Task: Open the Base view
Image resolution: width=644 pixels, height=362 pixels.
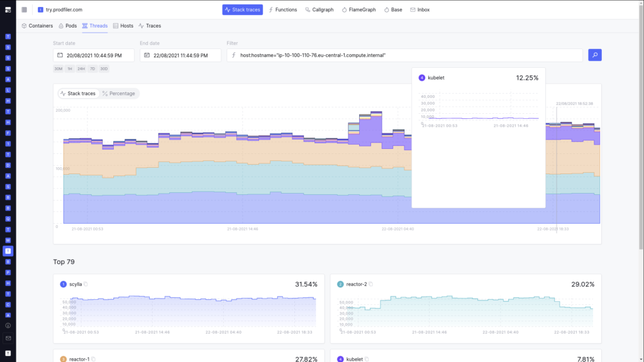Action: tap(393, 9)
